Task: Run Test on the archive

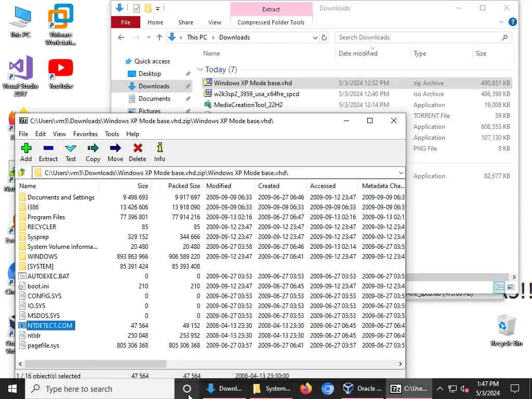Action: click(x=71, y=152)
